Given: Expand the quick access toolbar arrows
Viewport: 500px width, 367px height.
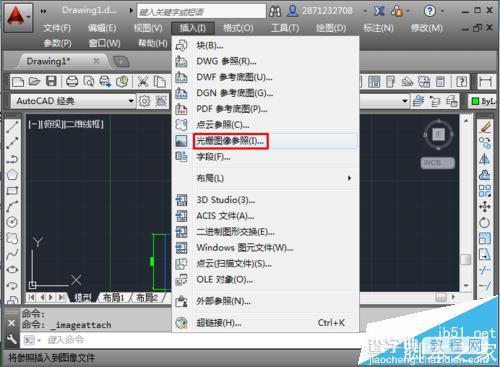Looking at the screenshot, I should point(44,11).
